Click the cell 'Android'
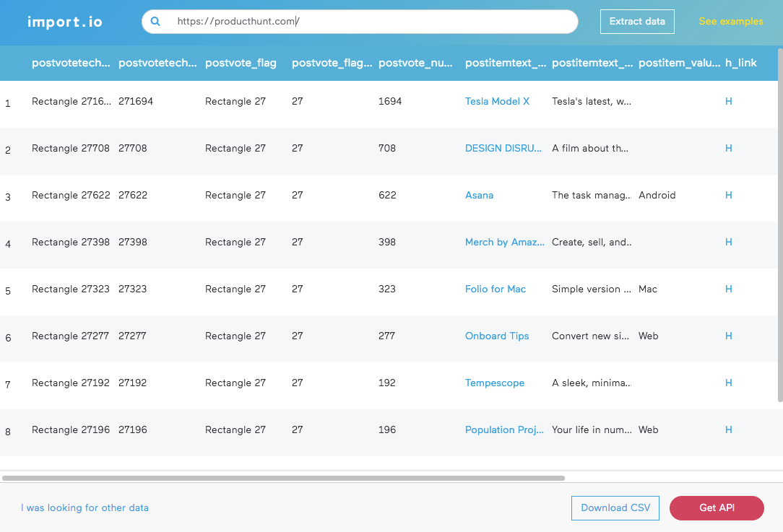The height and width of the screenshot is (532, 783). click(x=657, y=195)
